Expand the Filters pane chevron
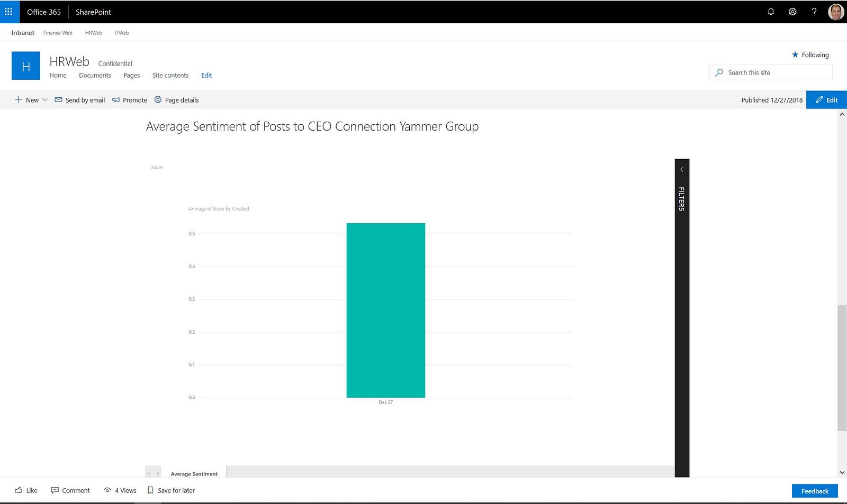Viewport: 847px width, 504px height. pyautogui.click(x=682, y=169)
